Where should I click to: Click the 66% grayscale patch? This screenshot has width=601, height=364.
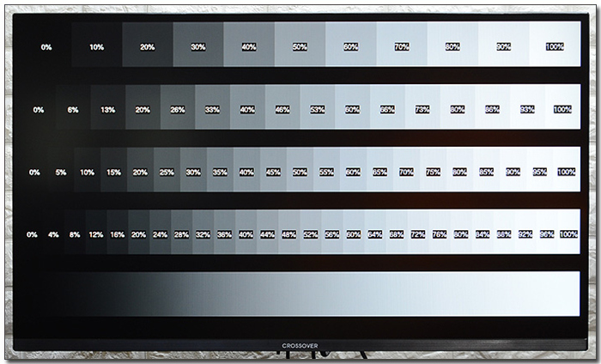pos(387,107)
